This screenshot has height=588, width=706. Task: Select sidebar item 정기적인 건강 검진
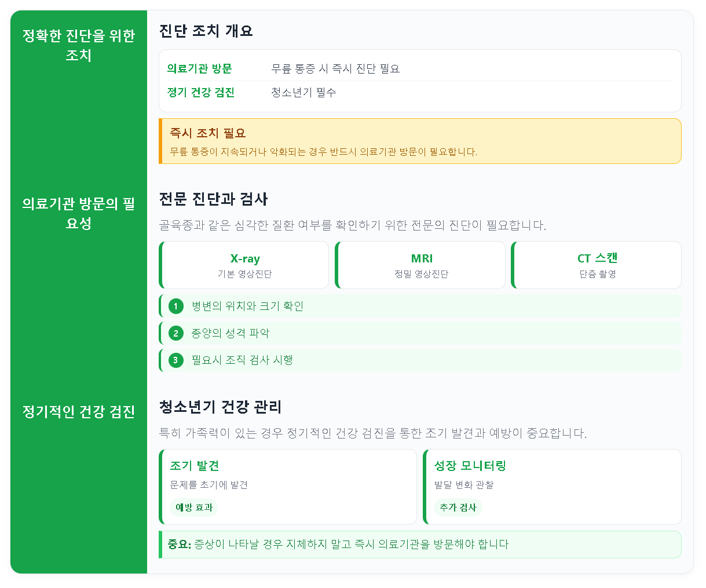tap(79, 412)
